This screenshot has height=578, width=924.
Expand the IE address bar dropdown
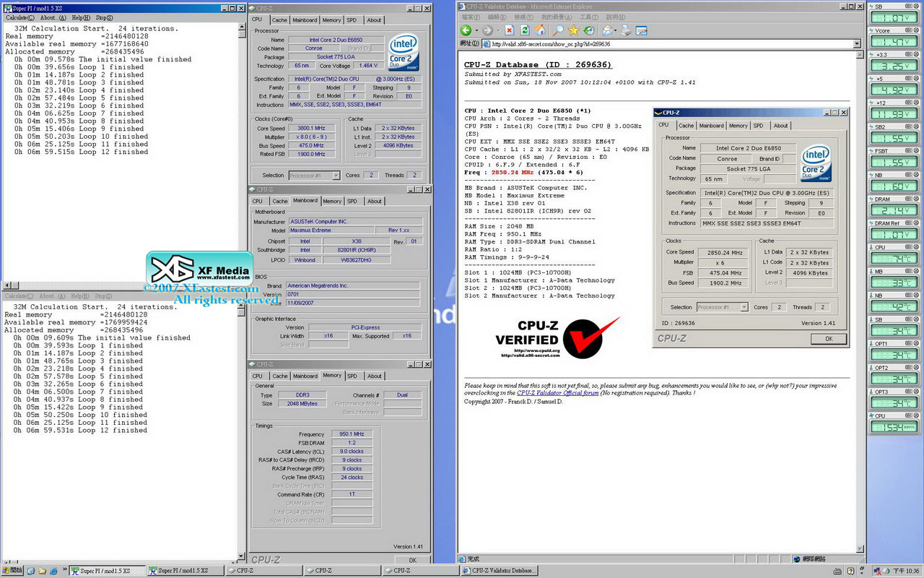coord(857,44)
